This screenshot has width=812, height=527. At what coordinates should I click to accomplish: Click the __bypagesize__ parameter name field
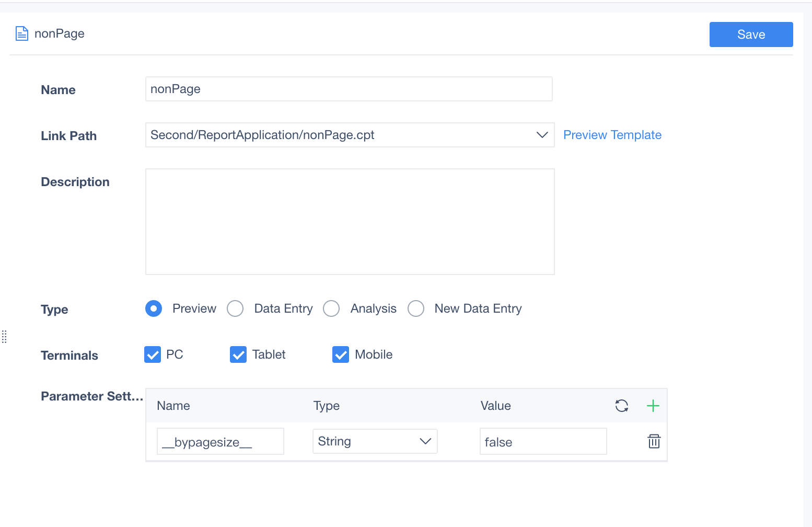pos(220,441)
